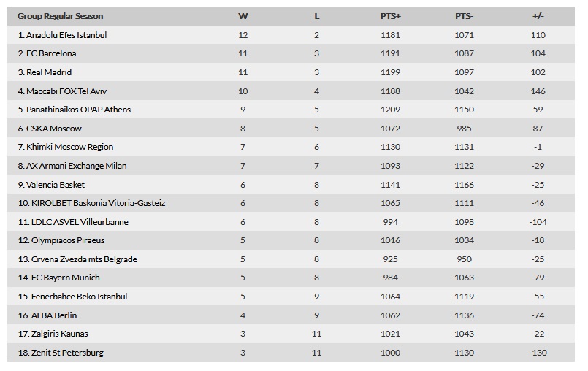Click the L column header

coord(316,16)
